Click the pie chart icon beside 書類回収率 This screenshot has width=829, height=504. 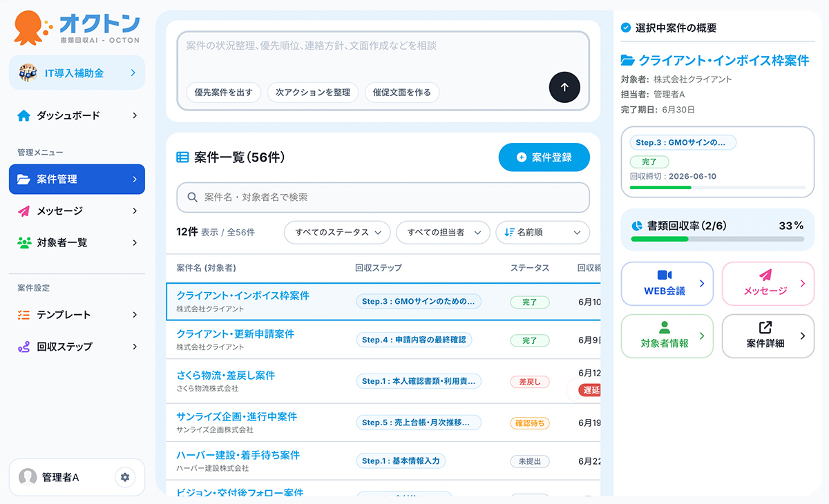637,226
